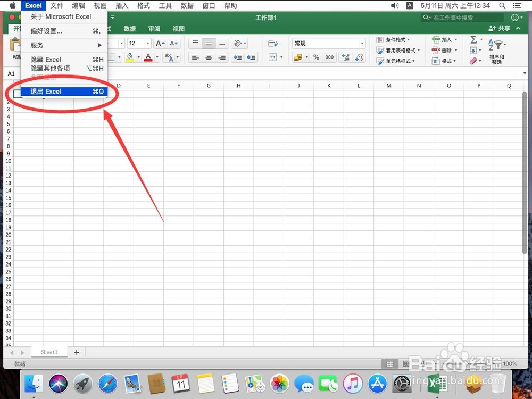The image size is (532, 399).
Task: Select 隐藏其他各项 menu item
Action: point(64,68)
